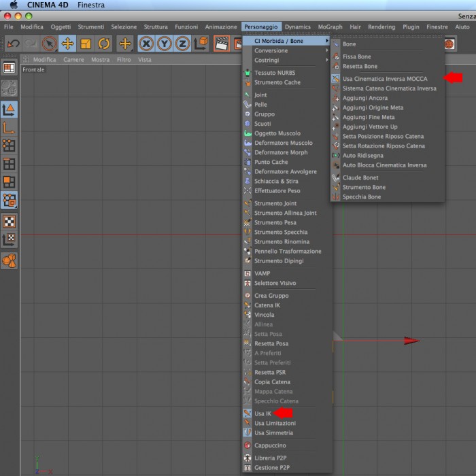Select the Move tool icon
This screenshot has height=476, width=476.
click(x=67, y=44)
